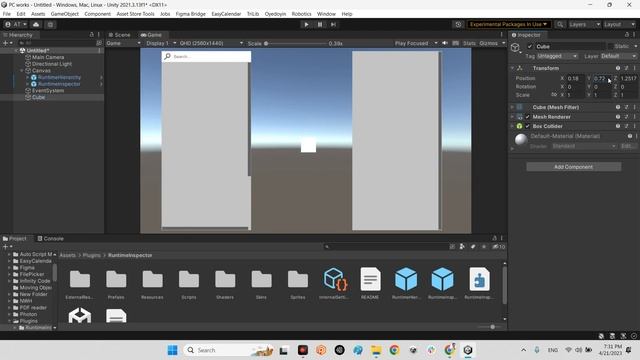The width and height of the screenshot is (640, 360).
Task: Click the Pause button in the toolbar
Action: point(320,24)
